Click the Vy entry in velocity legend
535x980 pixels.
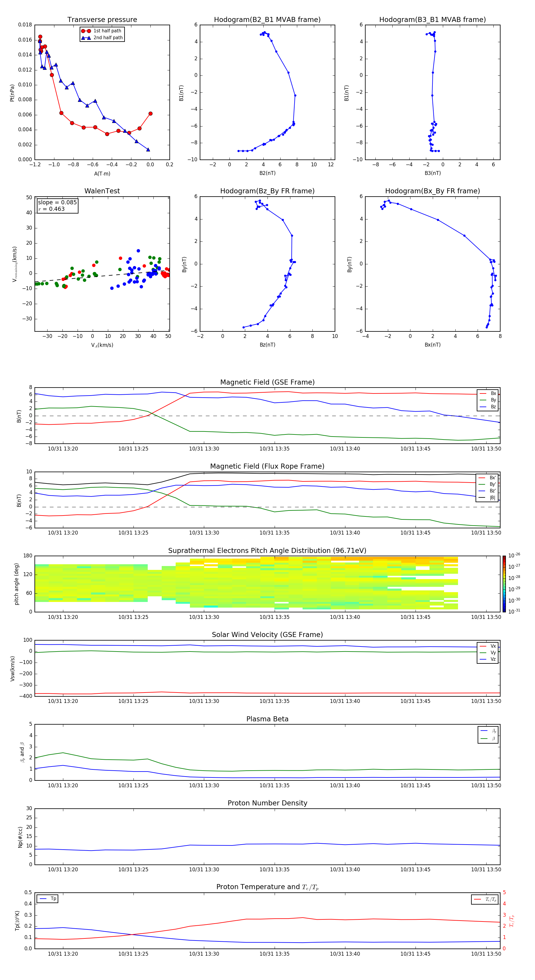coord(488,653)
